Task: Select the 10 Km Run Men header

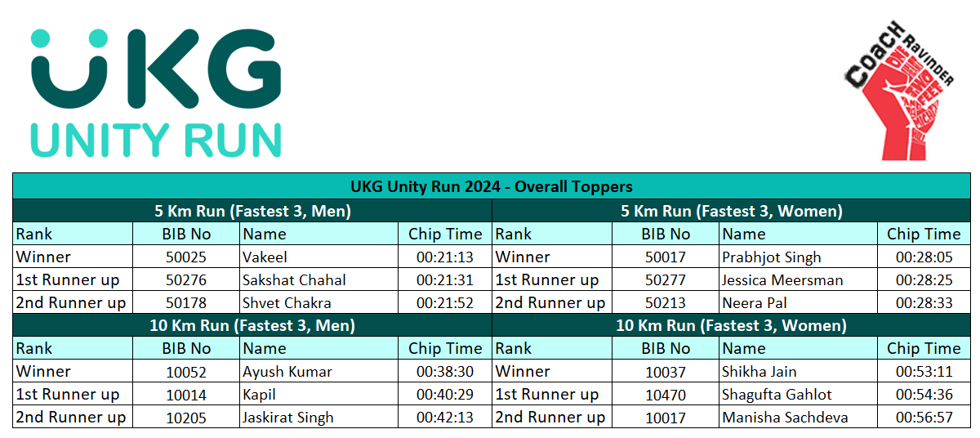Action: point(252,324)
